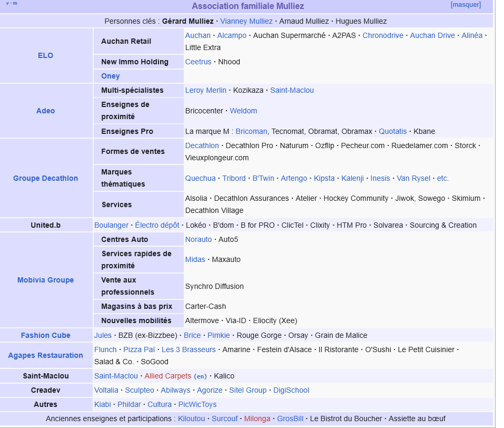
Task: Open the Les 3 Brasseurs link
Action: [x=189, y=349]
